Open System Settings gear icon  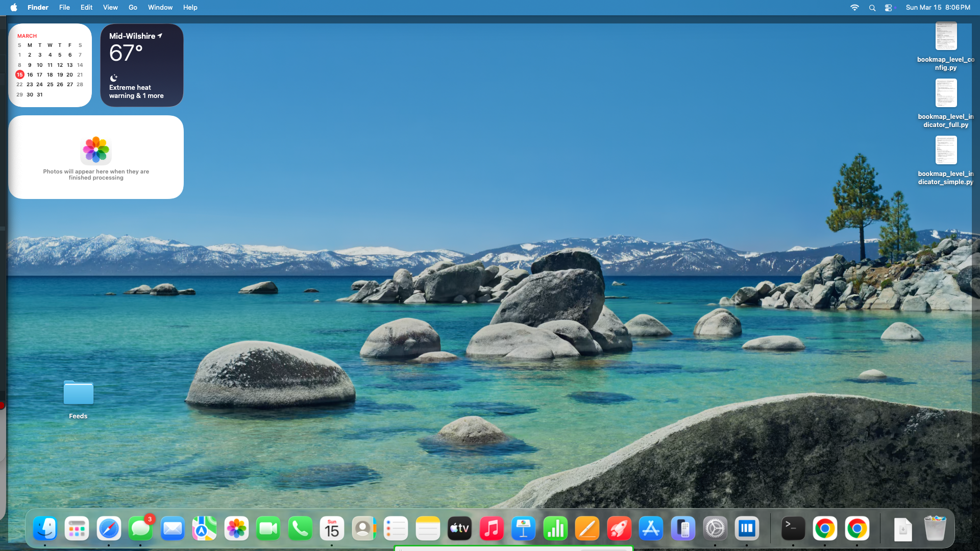(x=715, y=529)
